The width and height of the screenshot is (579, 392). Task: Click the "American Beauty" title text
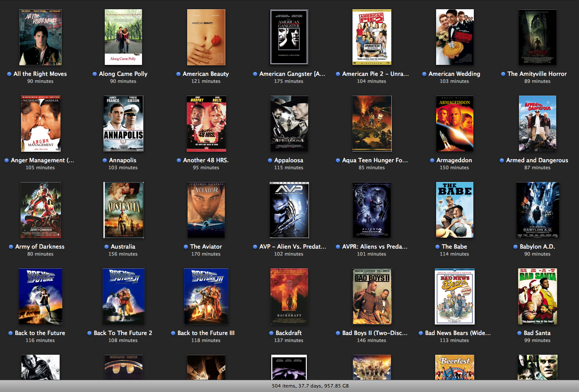[206, 74]
